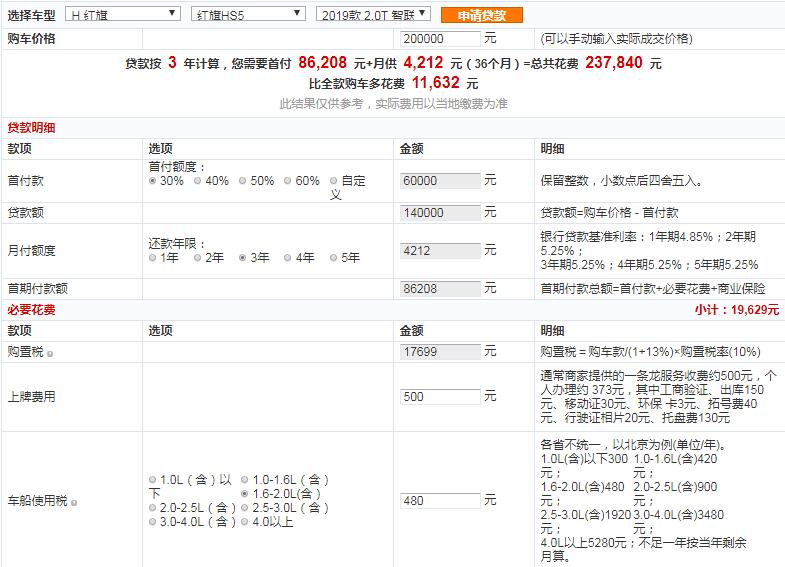
Task: Click the 首期付款额 field showing 86208
Action: click(x=440, y=289)
